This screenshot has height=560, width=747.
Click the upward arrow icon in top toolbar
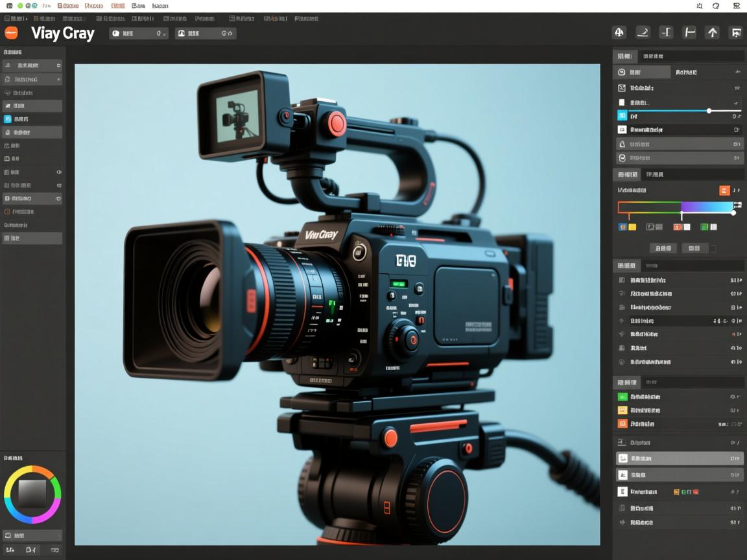(x=713, y=32)
